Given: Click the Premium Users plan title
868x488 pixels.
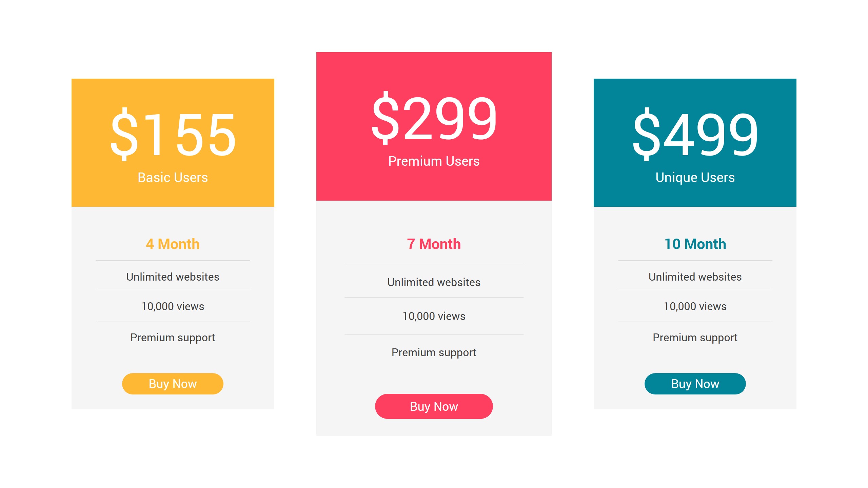Looking at the screenshot, I should pos(434,161).
